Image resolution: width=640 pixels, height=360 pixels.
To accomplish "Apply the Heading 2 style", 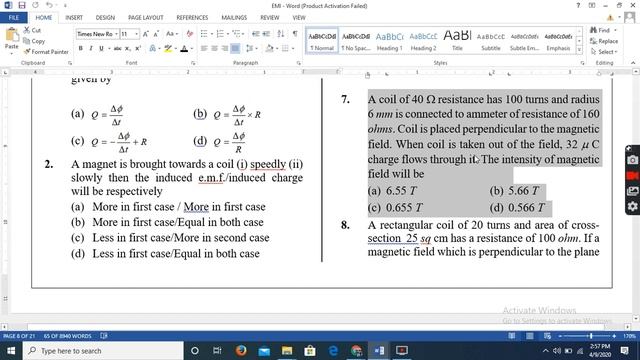I will click(423, 41).
